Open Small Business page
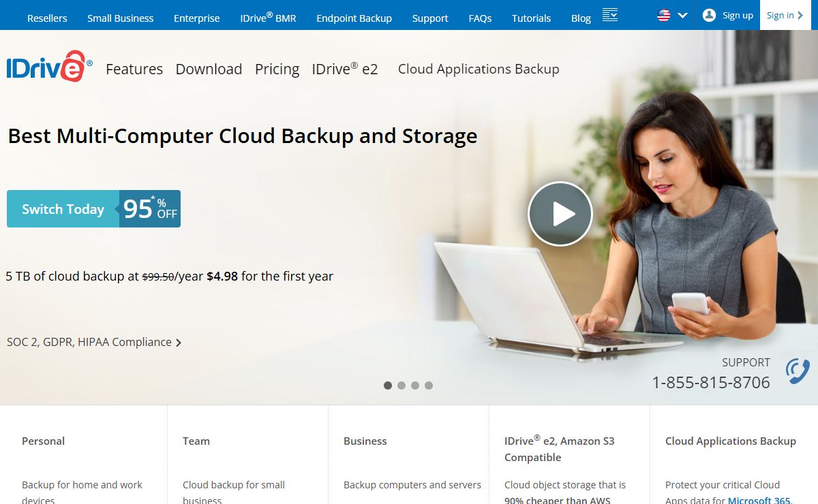The image size is (818, 504). (x=121, y=18)
